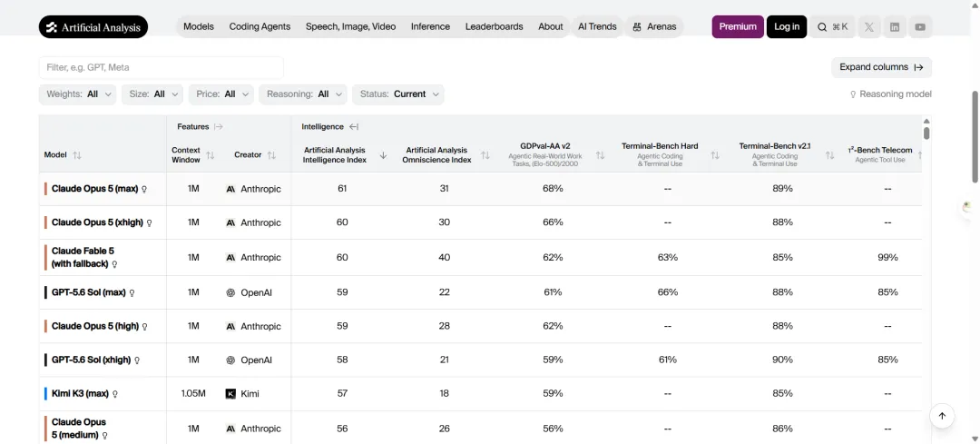The width and height of the screenshot is (980, 444).
Task: Sort by Context Window column arrows
Action: click(x=211, y=155)
